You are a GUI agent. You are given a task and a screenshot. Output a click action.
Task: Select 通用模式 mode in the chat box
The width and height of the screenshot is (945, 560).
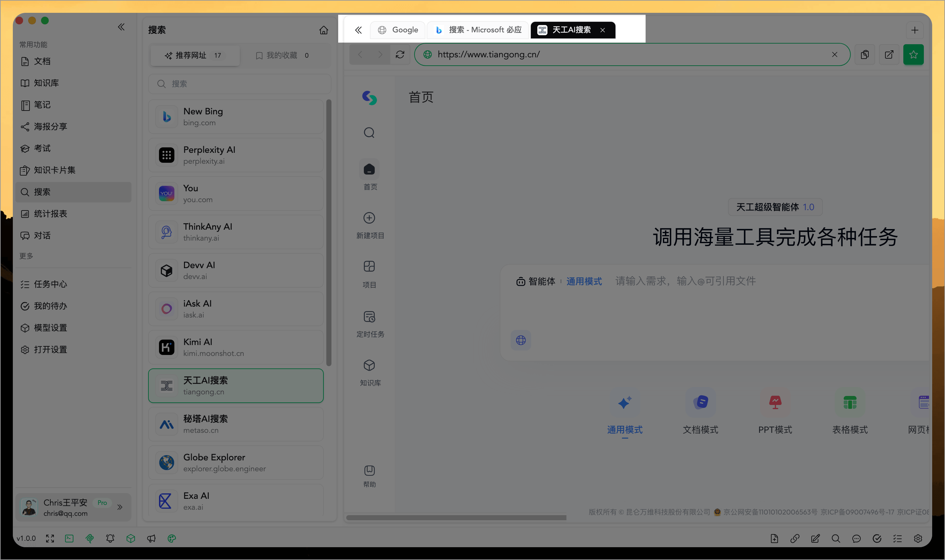[x=584, y=281]
